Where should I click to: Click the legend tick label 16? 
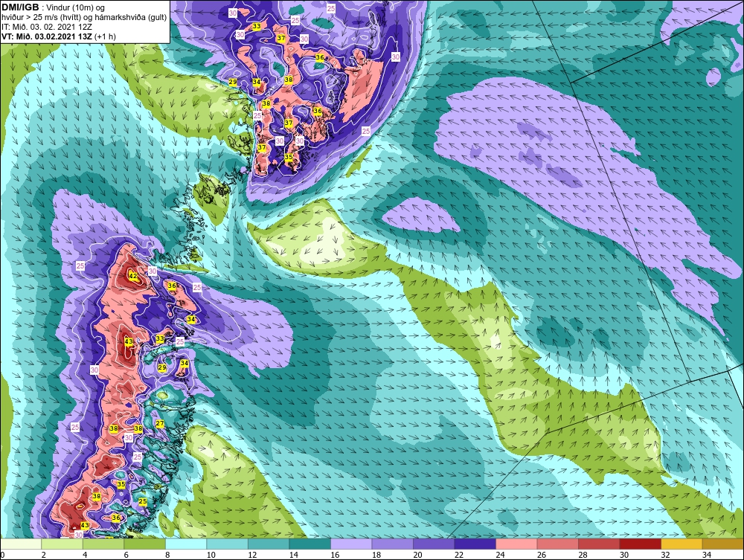click(335, 555)
